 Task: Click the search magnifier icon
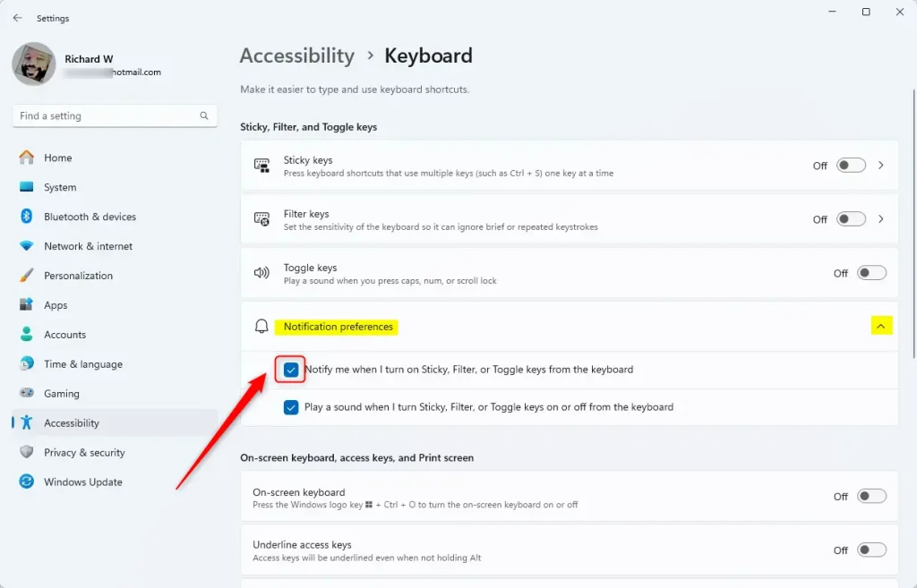204,115
